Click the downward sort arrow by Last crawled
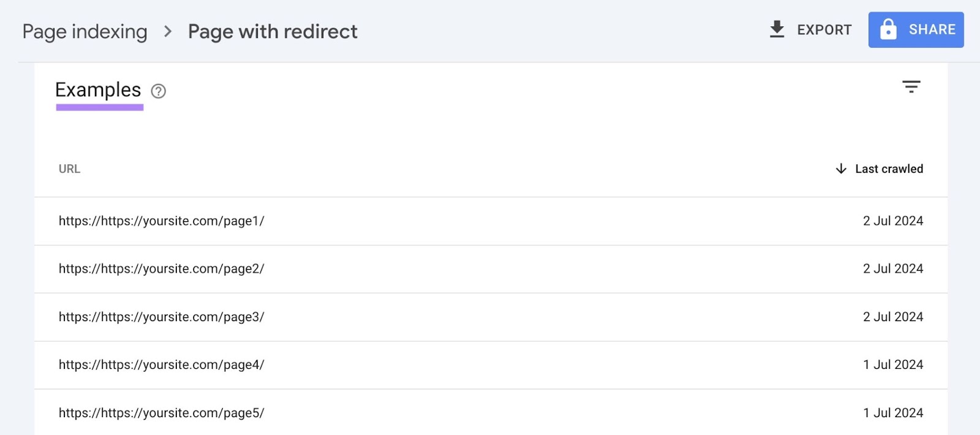The height and width of the screenshot is (435, 980). coord(841,168)
